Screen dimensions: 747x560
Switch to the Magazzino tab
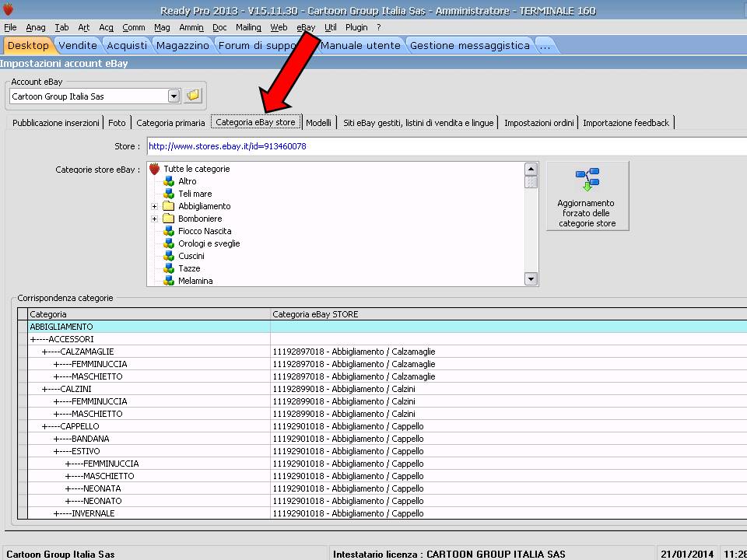tap(182, 46)
